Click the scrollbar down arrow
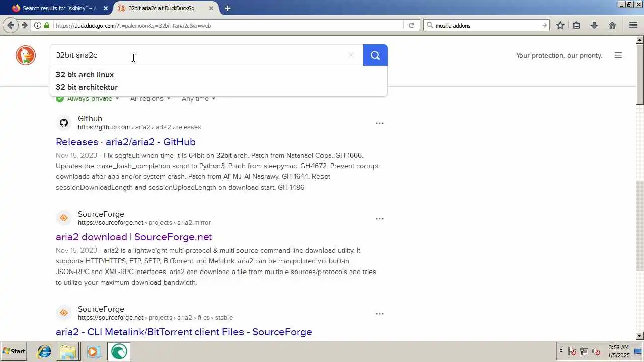This screenshot has height=362, width=644. [x=640, y=336]
